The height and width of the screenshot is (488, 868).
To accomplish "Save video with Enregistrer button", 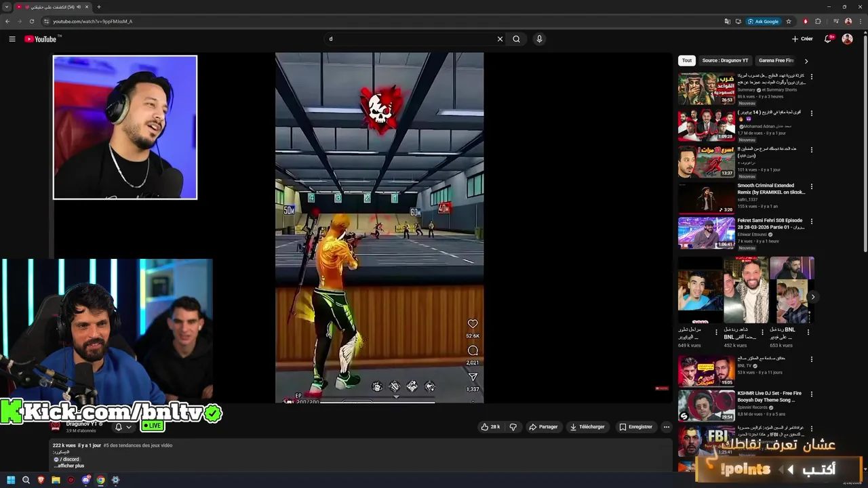I will (x=636, y=427).
